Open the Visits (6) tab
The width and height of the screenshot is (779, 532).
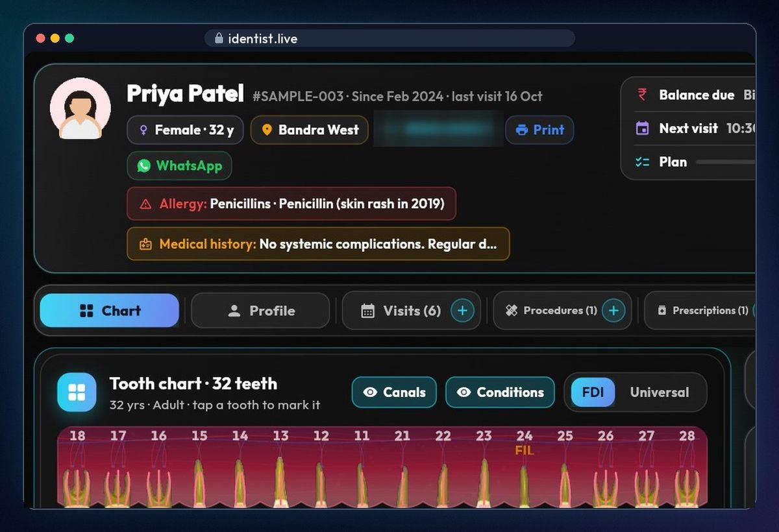[412, 311]
